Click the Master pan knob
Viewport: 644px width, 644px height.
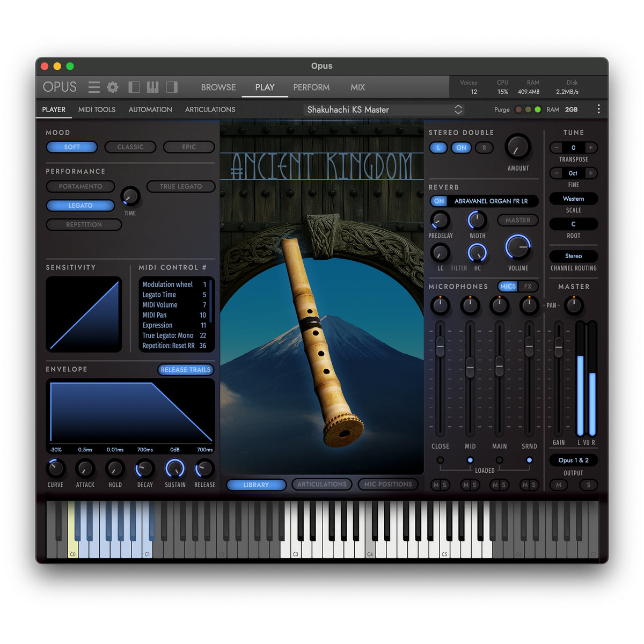[x=574, y=305]
